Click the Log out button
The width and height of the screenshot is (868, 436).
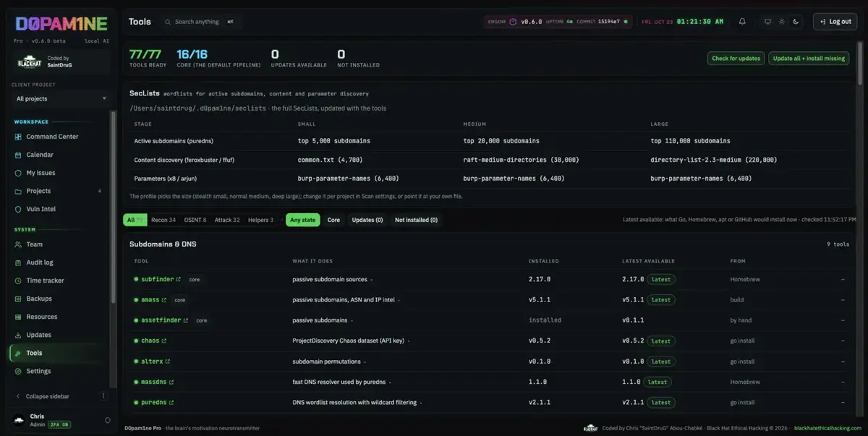click(x=835, y=22)
